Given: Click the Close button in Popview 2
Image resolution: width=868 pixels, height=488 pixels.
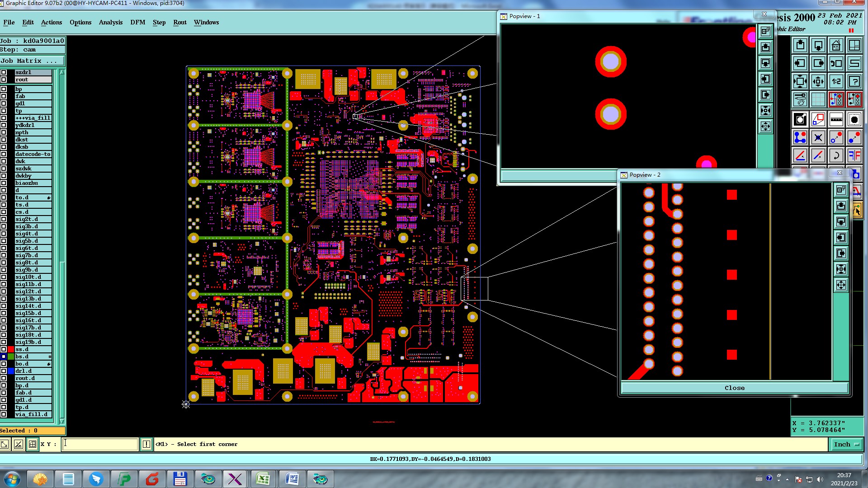Looking at the screenshot, I should click(734, 388).
